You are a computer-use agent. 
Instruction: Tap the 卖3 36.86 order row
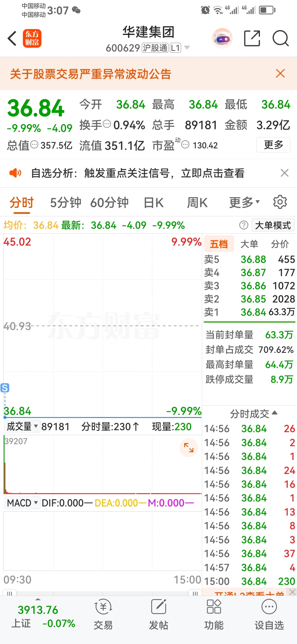249,286
